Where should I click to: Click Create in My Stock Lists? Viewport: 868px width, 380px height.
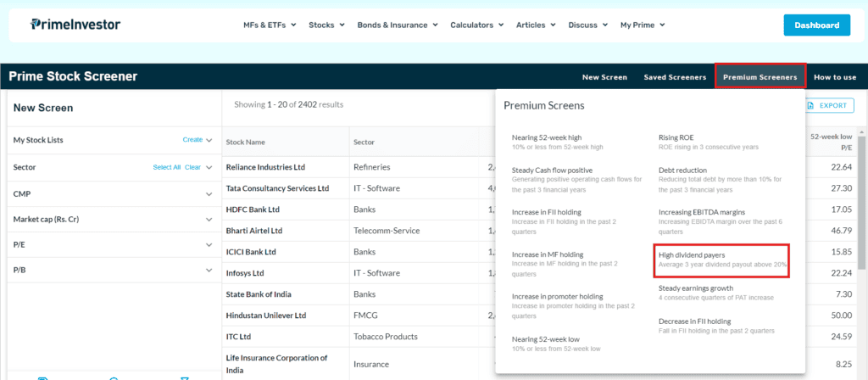click(x=192, y=140)
